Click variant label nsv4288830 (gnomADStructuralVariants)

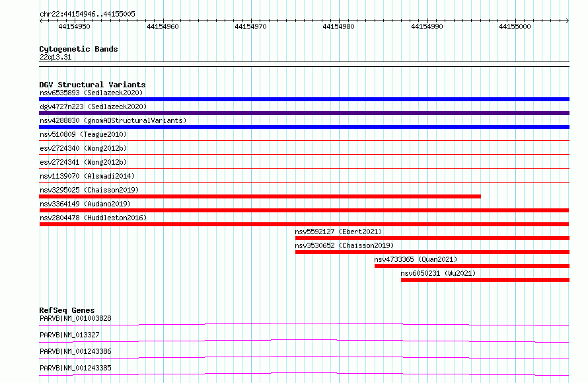(113, 120)
